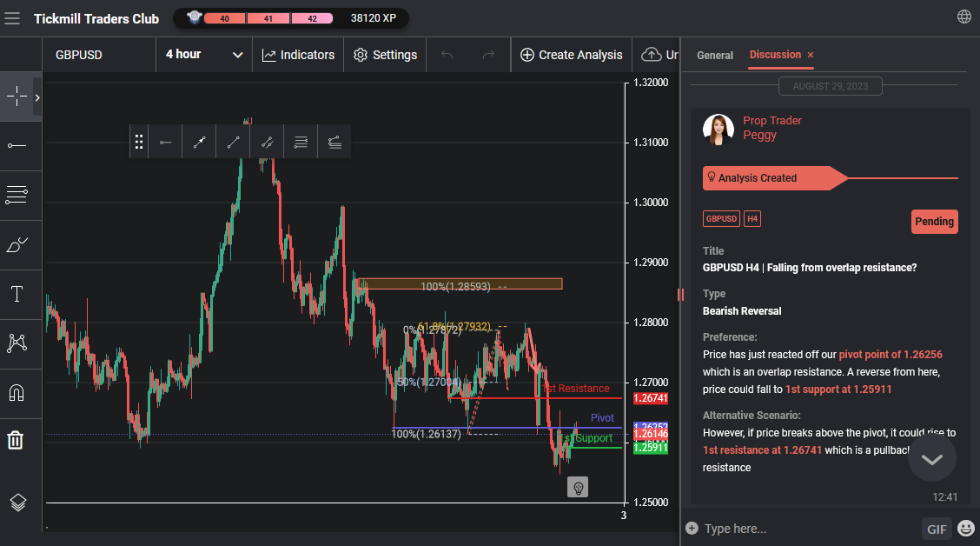Select the Text annotation tool
Viewport: 980px width, 546px height.
[x=17, y=294]
